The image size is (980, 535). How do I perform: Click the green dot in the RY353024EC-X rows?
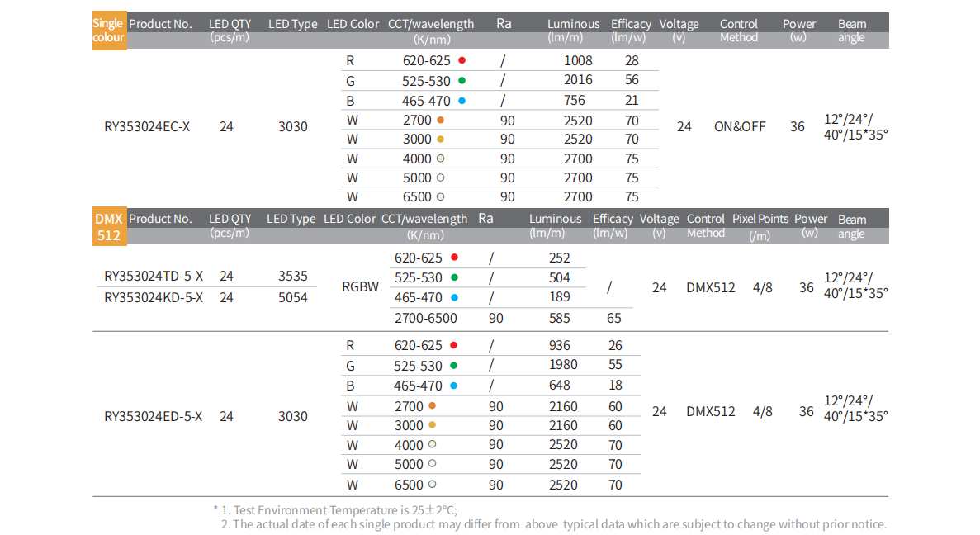pyautogui.click(x=462, y=80)
